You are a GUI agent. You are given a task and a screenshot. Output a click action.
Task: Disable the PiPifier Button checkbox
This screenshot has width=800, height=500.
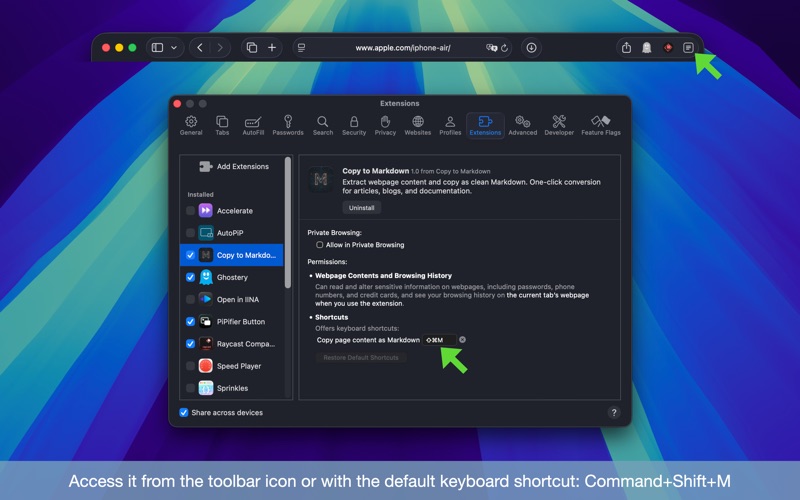pos(190,321)
